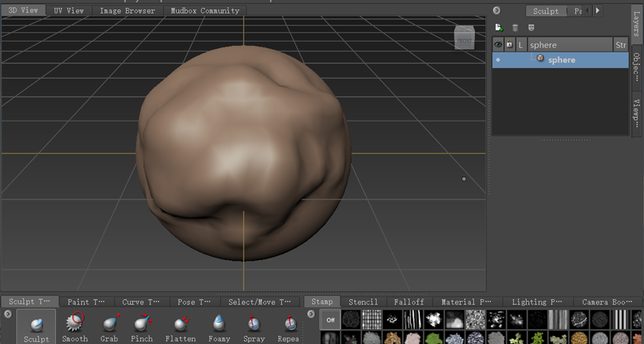This screenshot has width=644, height=344.
Task: Open the Mudbox Community tab
Action: coord(205,11)
